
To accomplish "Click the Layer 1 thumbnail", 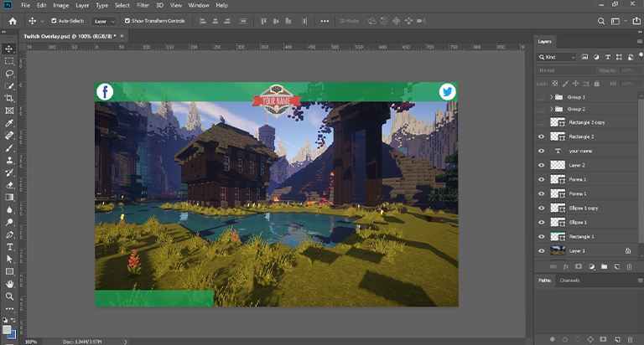I will (x=558, y=250).
